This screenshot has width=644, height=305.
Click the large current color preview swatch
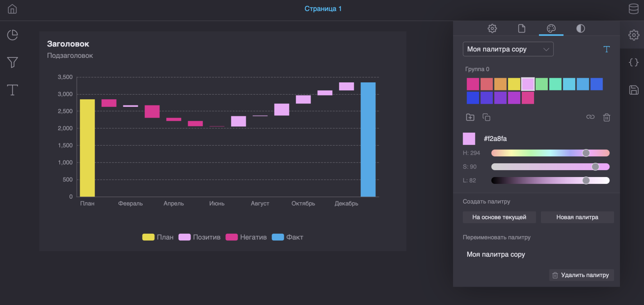[469, 139]
